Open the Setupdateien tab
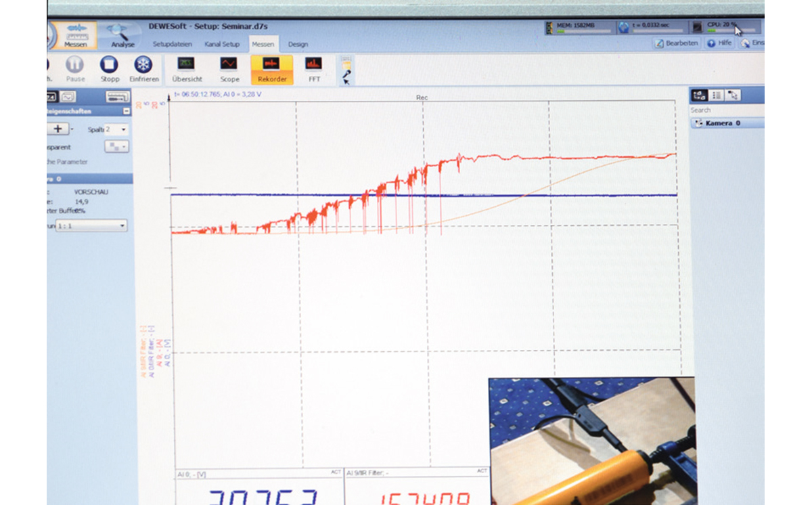This screenshot has height=505, width=812. coord(173,43)
